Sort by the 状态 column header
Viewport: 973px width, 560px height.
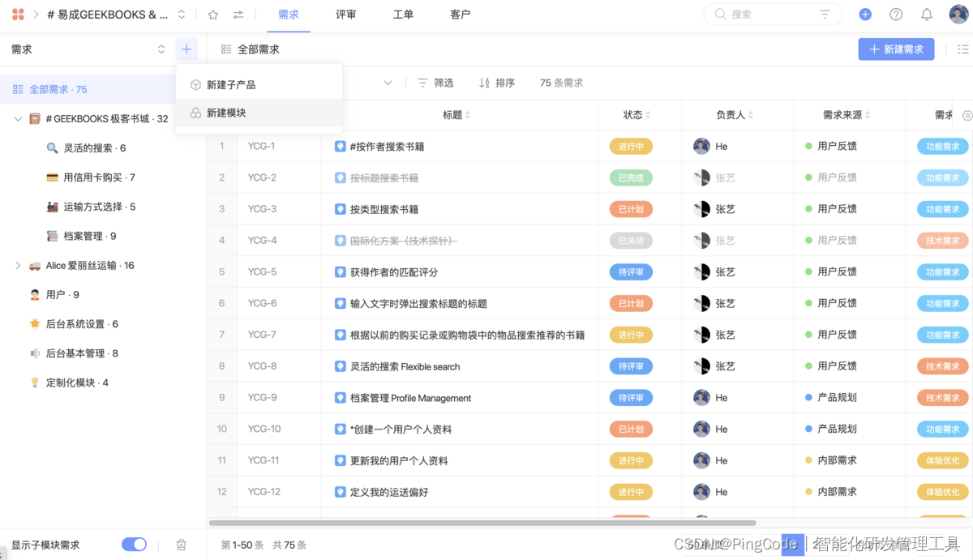click(x=637, y=115)
